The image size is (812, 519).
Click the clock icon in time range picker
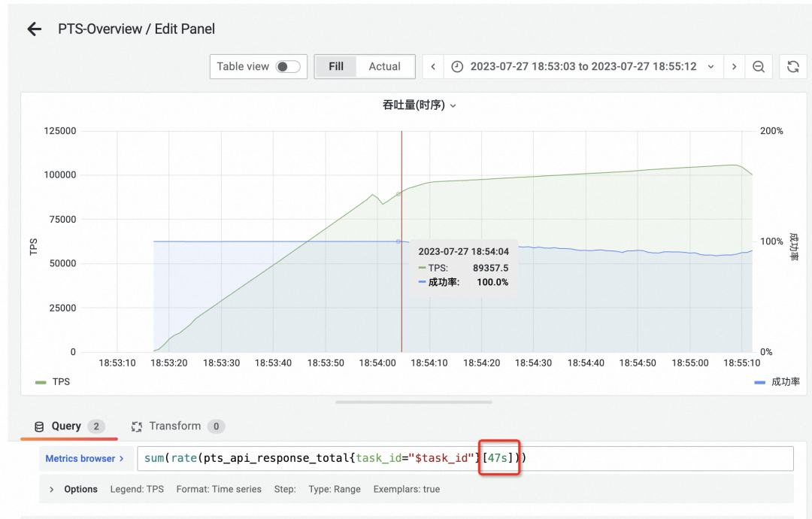457,66
